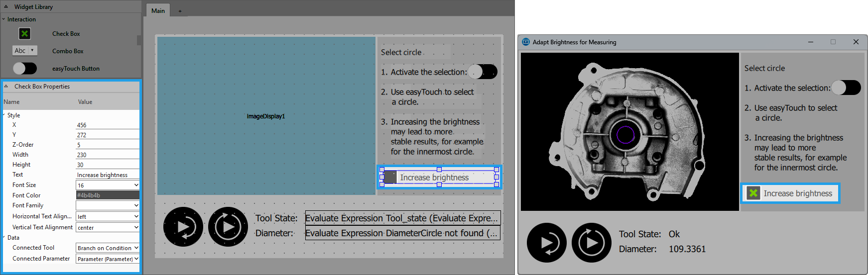Toggle Activate the selection switch in runtime window
Screen dimensions: 868x275
[846, 88]
